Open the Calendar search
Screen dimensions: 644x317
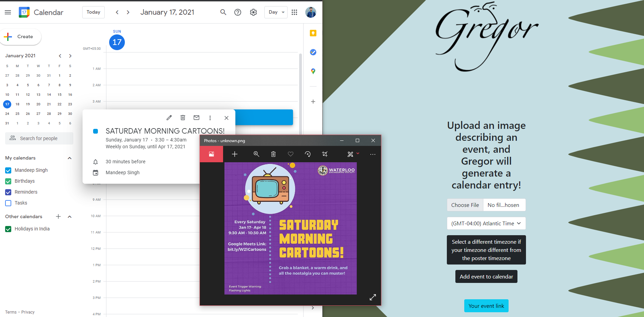coord(223,12)
